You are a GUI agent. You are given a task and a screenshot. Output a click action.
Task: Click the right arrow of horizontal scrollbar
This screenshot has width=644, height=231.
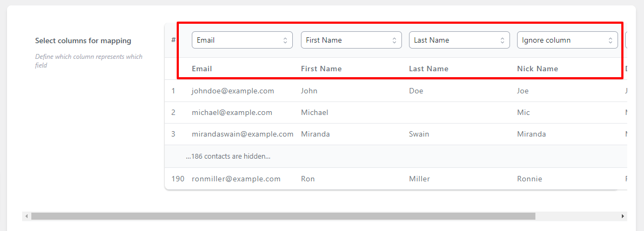pyautogui.click(x=622, y=216)
